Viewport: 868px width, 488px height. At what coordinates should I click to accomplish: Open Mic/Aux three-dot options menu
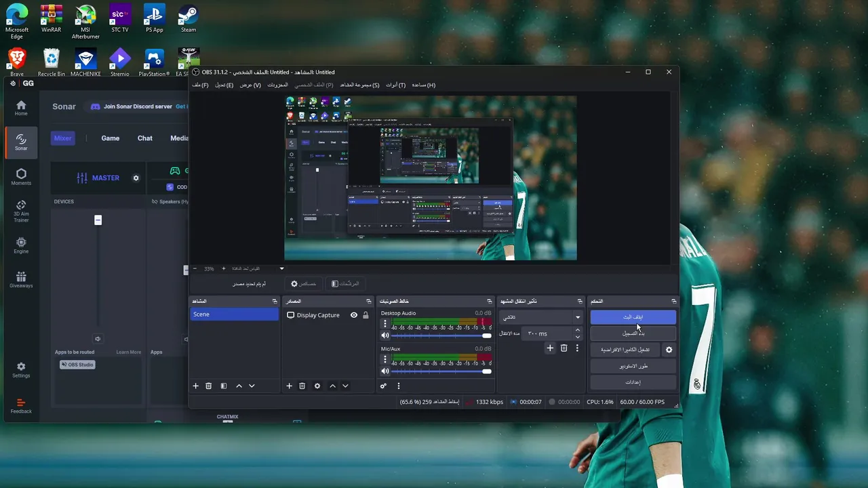385,360
